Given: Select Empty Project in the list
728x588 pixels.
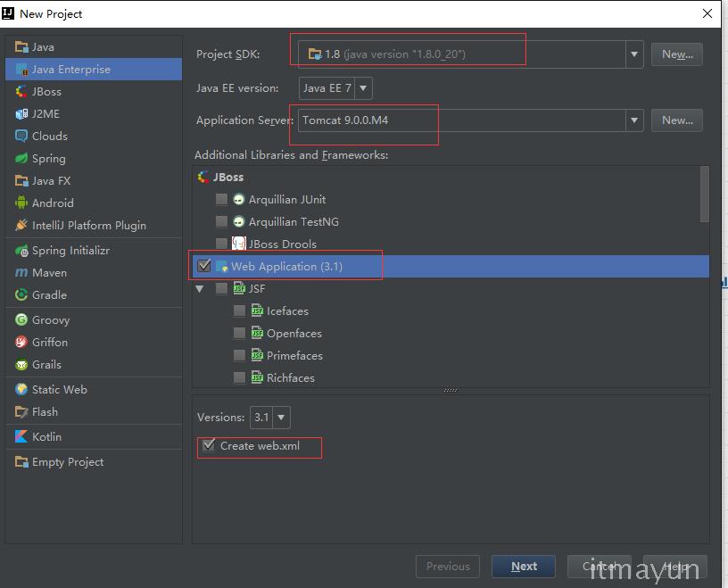Looking at the screenshot, I should [x=94, y=462].
